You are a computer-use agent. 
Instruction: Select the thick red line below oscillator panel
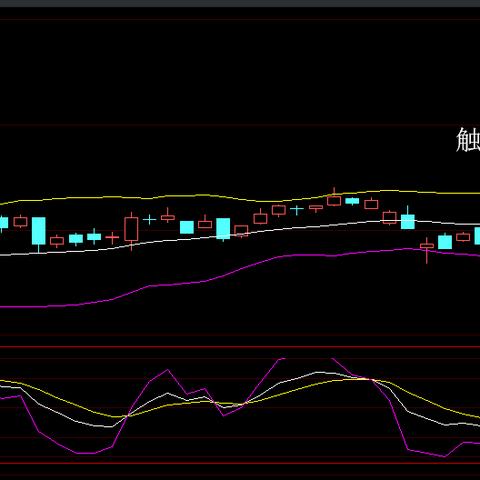tap(240, 463)
